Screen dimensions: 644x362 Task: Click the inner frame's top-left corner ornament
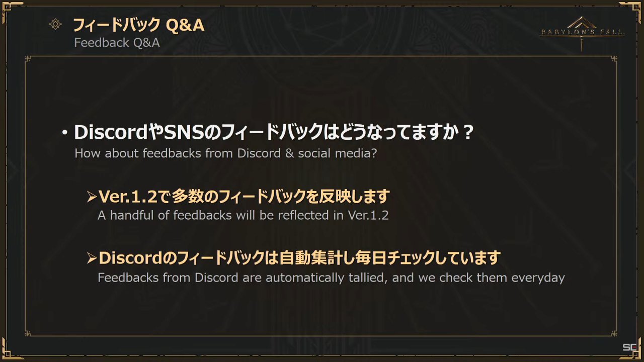pos(29,59)
